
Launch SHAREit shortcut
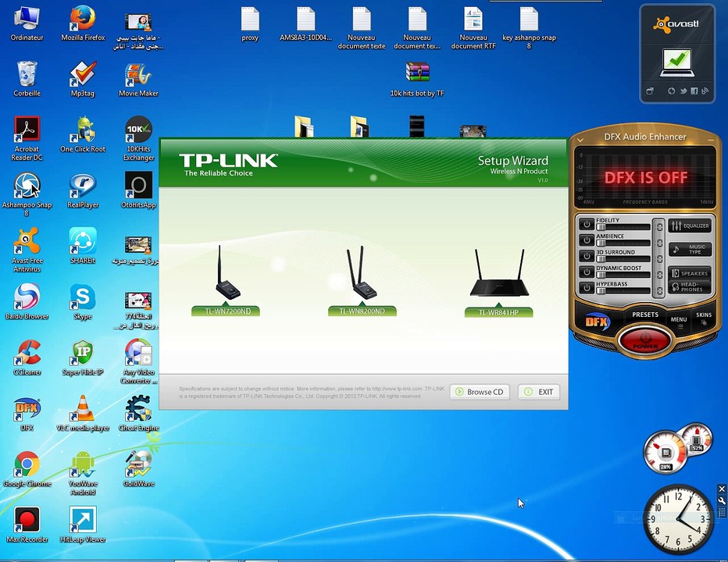click(83, 246)
